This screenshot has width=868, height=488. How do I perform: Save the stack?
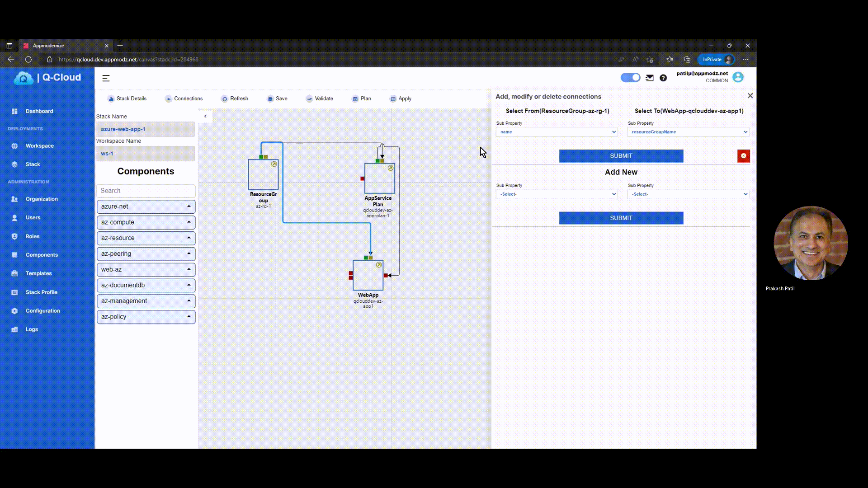[277, 99]
